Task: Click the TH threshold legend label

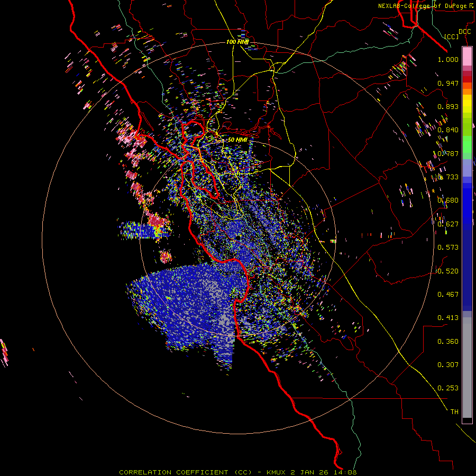Action: pos(454,412)
